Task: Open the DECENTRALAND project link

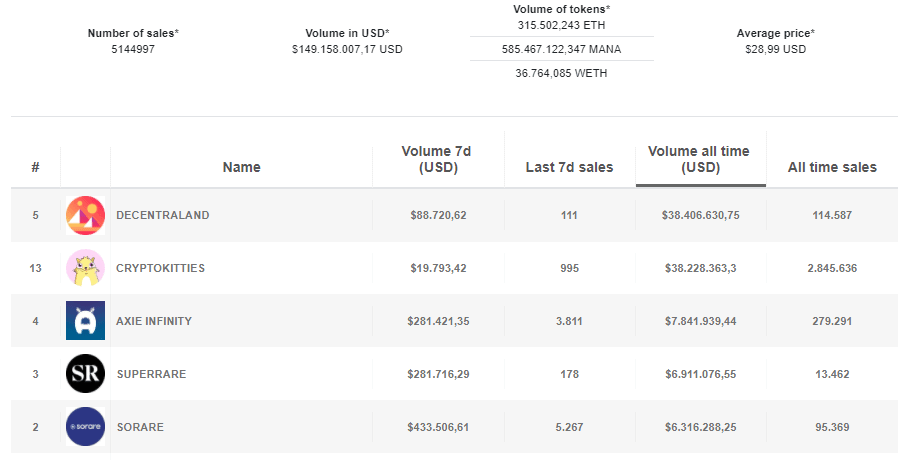Action: coord(163,215)
